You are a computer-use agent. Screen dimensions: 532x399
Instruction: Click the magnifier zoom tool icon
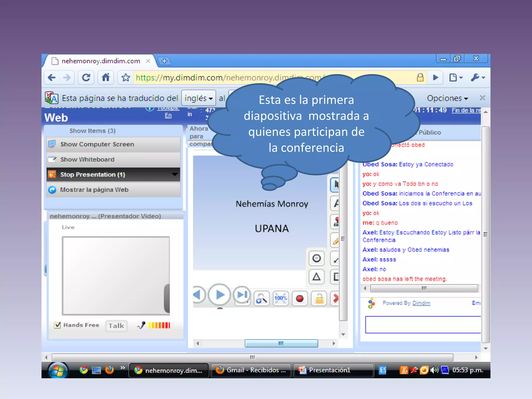[261, 298]
